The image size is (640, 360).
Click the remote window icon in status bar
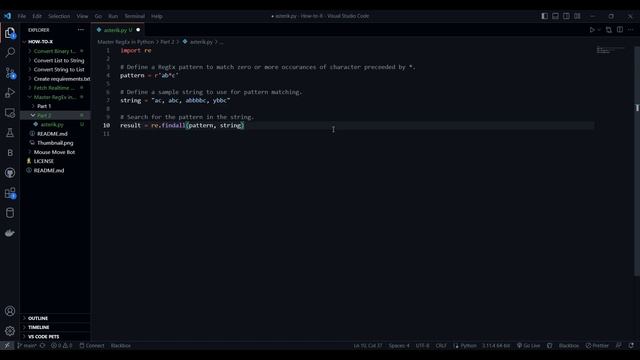coord(7,345)
